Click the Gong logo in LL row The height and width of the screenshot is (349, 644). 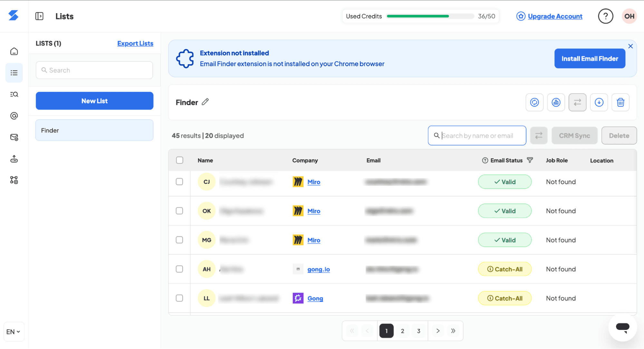click(298, 298)
